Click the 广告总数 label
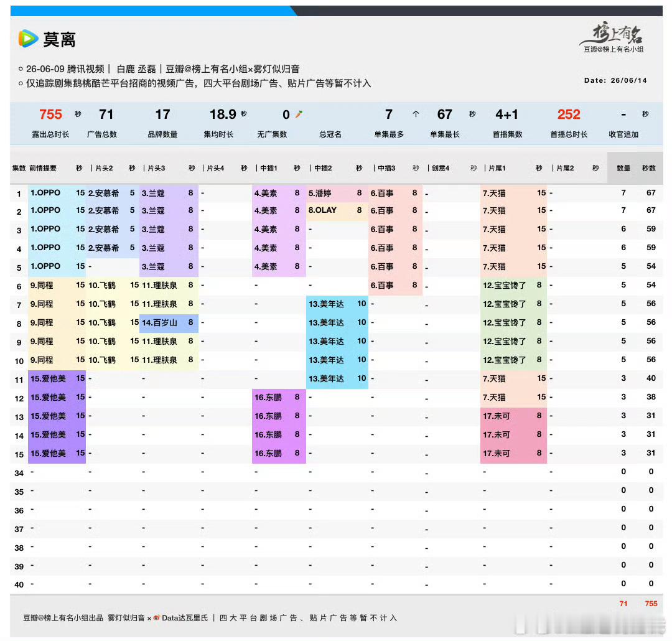Image resolution: width=672 pixels, height=641 pixels. 102,134
